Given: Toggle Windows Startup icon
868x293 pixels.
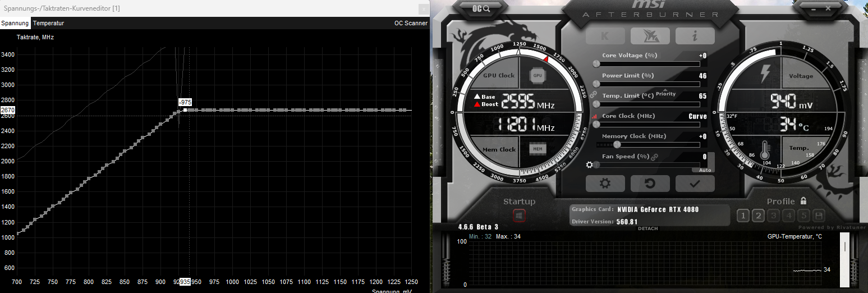Looking at the screenshot, I should [519, 215].
